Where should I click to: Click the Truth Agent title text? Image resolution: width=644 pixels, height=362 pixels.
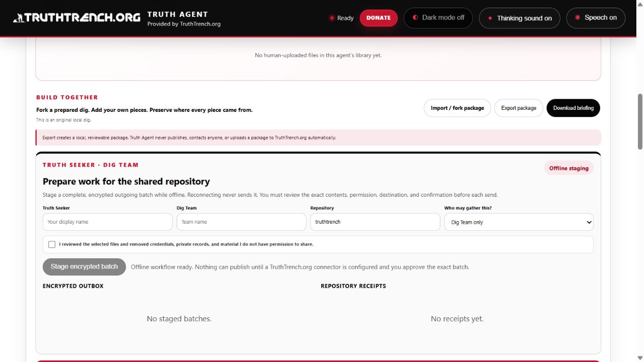[x=178, y=14]
